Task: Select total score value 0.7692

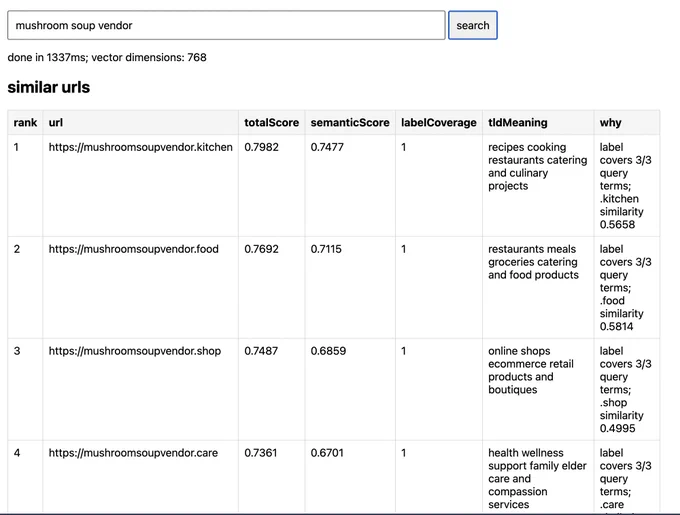Action: (x=262, y=249)
